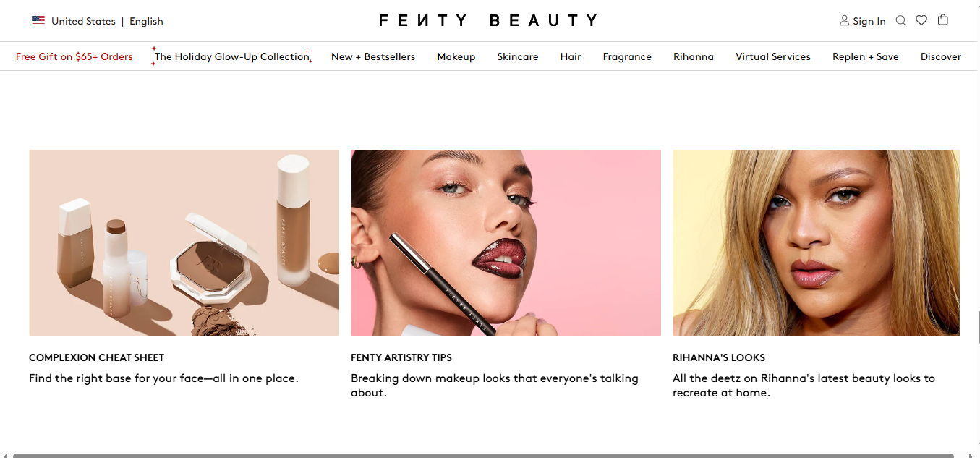Open the wishlist heart icon
The image size is (980, 458).
tap(921, 20)
